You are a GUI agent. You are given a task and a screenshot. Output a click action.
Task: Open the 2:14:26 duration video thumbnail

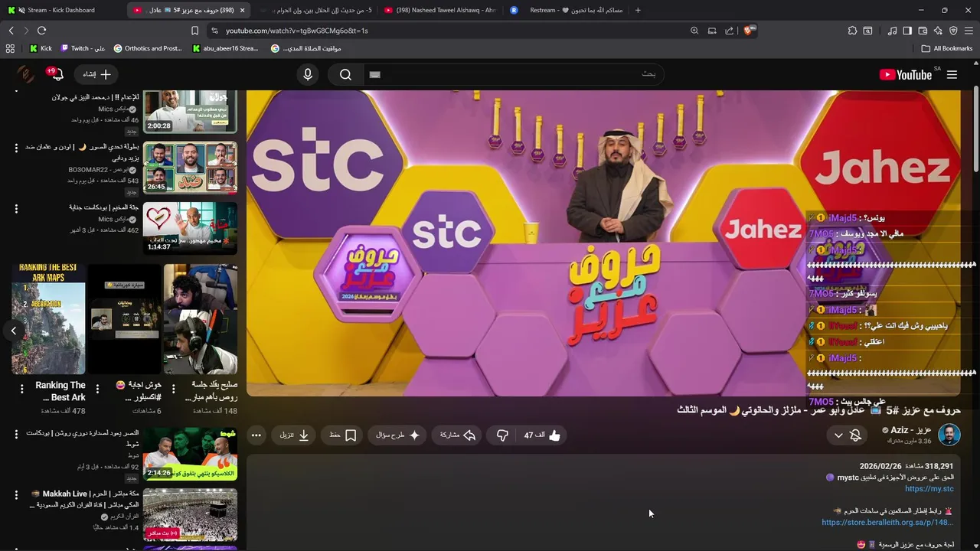coord(190,453)
